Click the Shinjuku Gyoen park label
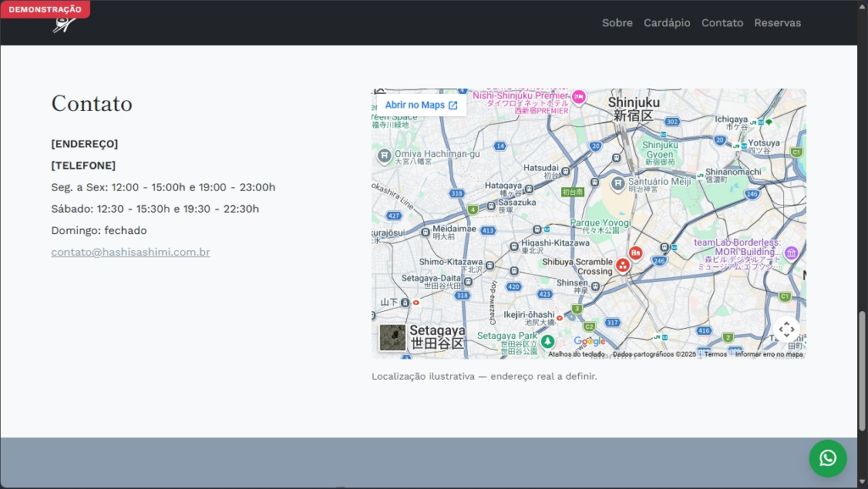 [659, 153]
